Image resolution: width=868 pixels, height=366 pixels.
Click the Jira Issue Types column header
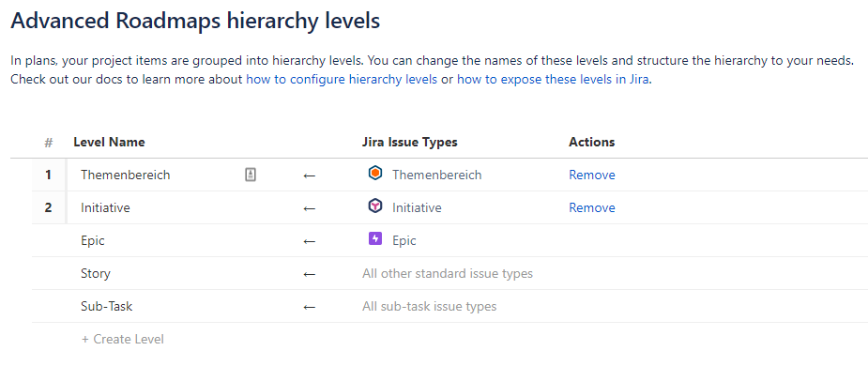point(410,142)
